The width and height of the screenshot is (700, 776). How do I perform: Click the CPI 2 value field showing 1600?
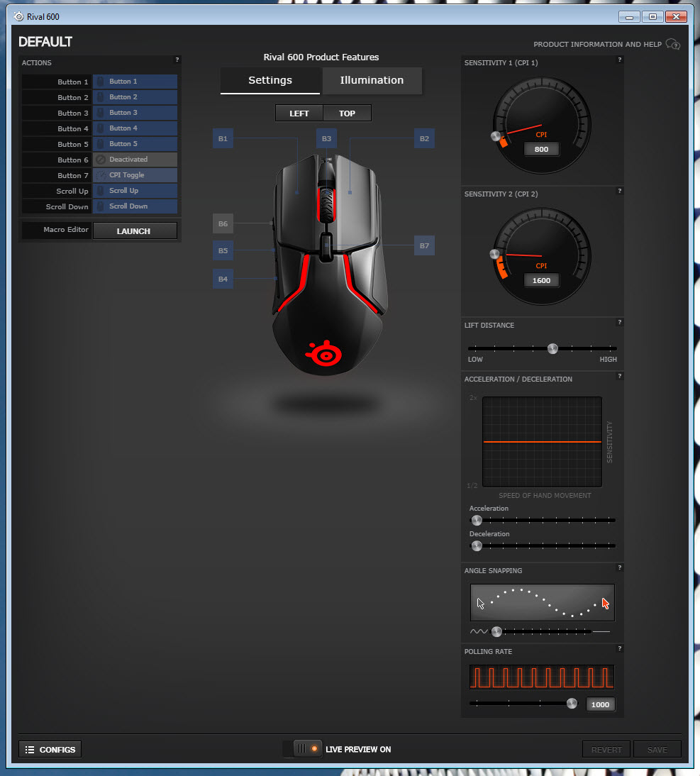tap(542, 281)
